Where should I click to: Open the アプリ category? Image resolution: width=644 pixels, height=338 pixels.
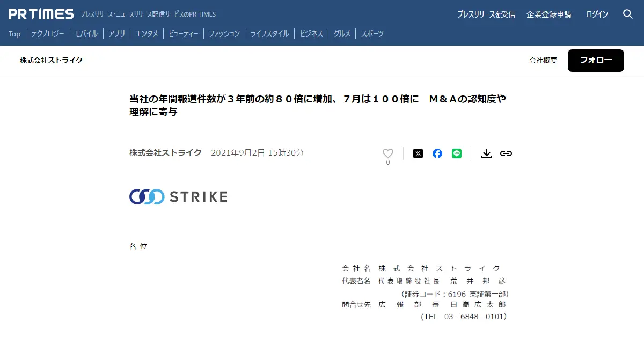[116, 34]
